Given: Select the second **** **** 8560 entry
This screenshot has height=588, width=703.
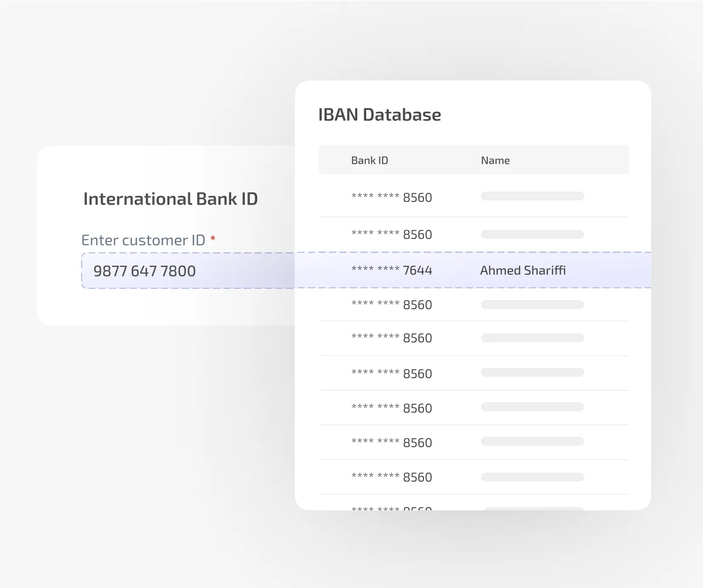Looking at the screenshot, I should tap(392, 234).
